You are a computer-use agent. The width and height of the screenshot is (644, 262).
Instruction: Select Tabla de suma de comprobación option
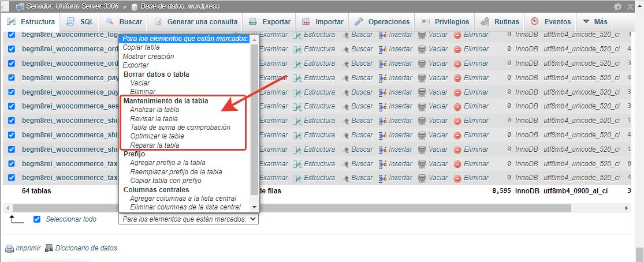click(180, 128)
